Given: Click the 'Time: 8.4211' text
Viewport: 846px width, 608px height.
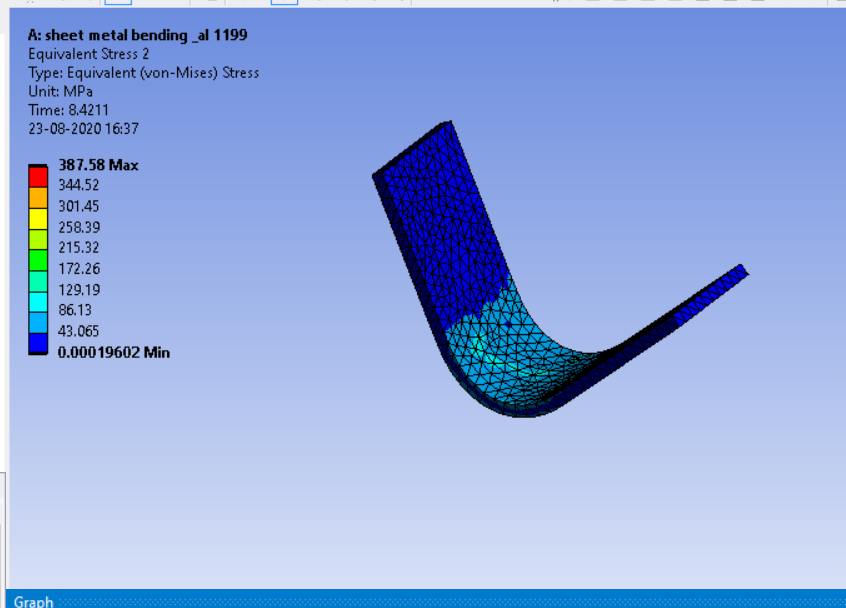Looking at the screenshot, I should [x=69, y=110].
